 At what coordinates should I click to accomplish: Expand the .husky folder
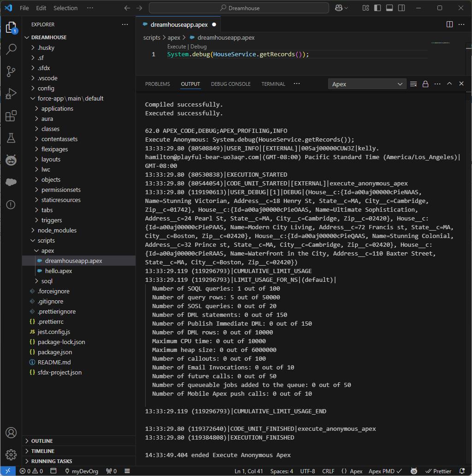(79, 48)
